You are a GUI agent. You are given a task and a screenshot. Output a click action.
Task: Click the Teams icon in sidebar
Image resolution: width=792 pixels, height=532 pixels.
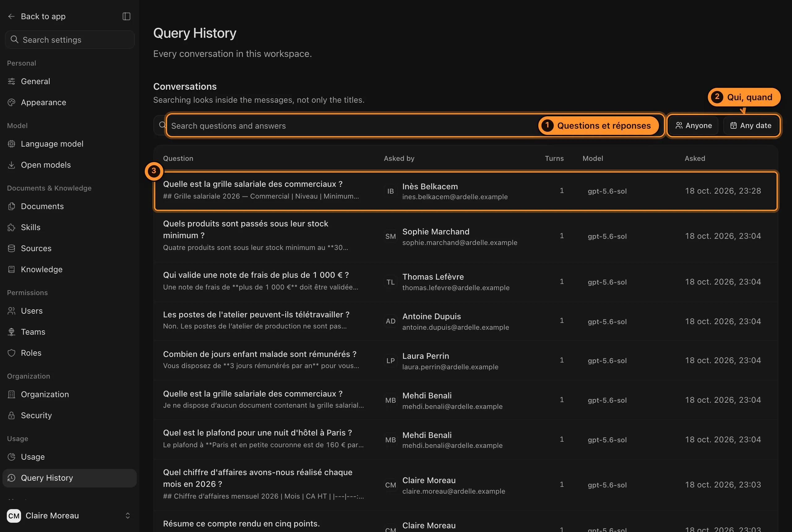point(11,332)
